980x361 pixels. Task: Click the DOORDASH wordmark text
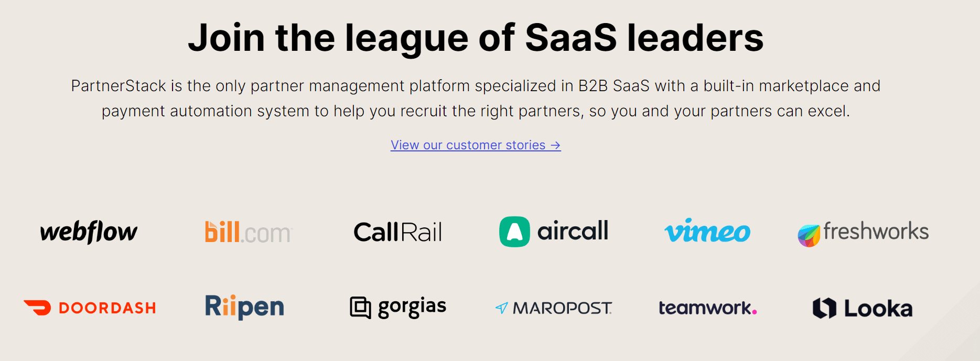point(107,308)
